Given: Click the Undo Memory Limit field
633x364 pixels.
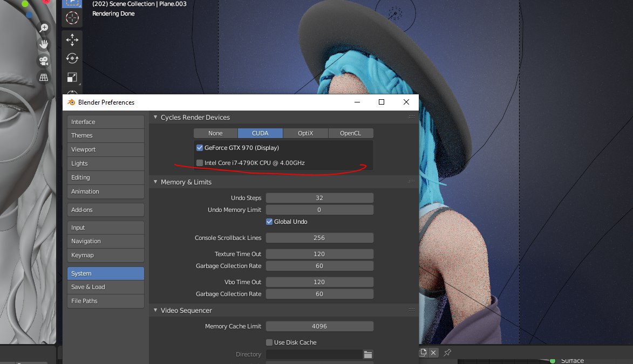Looking at the screenshot, I should 319,210.
